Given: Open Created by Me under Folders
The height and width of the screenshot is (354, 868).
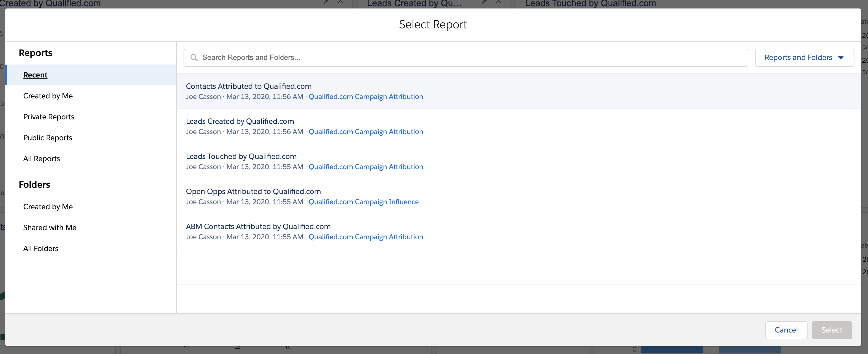Looking at the screenshot, I should [48, 206].
